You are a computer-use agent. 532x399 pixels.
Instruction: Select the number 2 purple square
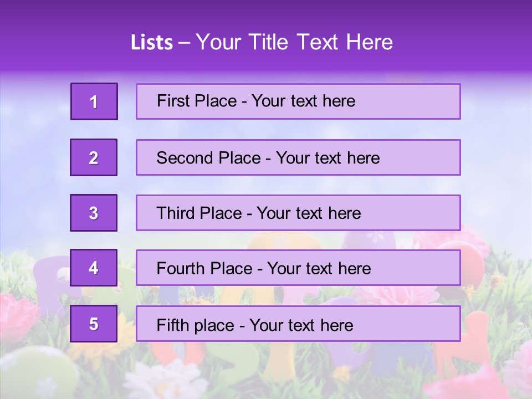pyautogui.click(x=94, y=157)
